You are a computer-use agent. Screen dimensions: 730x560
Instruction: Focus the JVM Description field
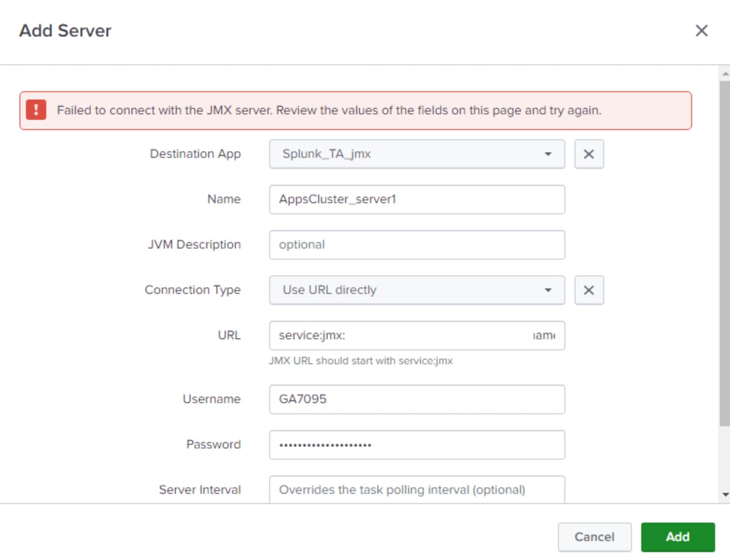click(417, 245)
